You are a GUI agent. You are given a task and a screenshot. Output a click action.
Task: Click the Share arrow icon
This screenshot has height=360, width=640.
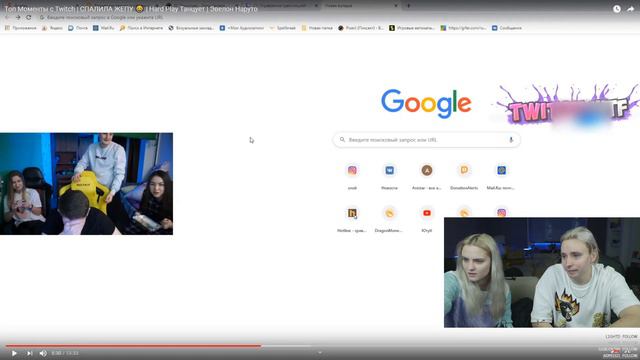(630, 9)
